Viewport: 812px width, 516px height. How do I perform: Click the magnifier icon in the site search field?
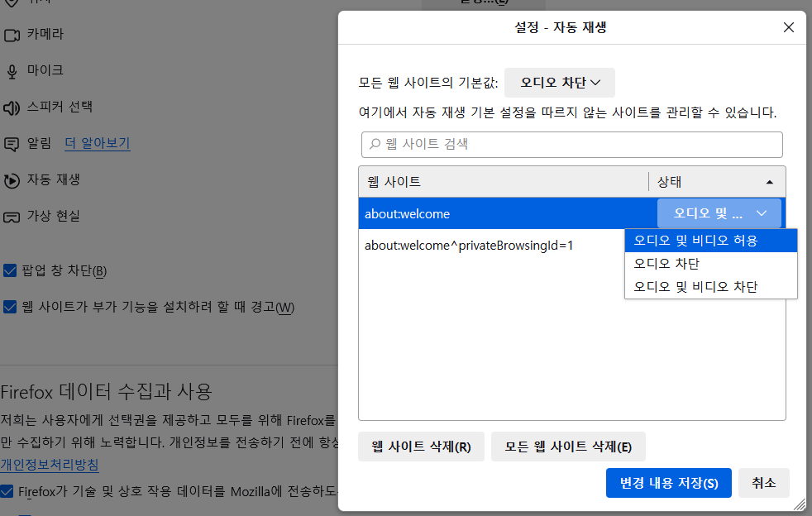click(x=375, y=144)
